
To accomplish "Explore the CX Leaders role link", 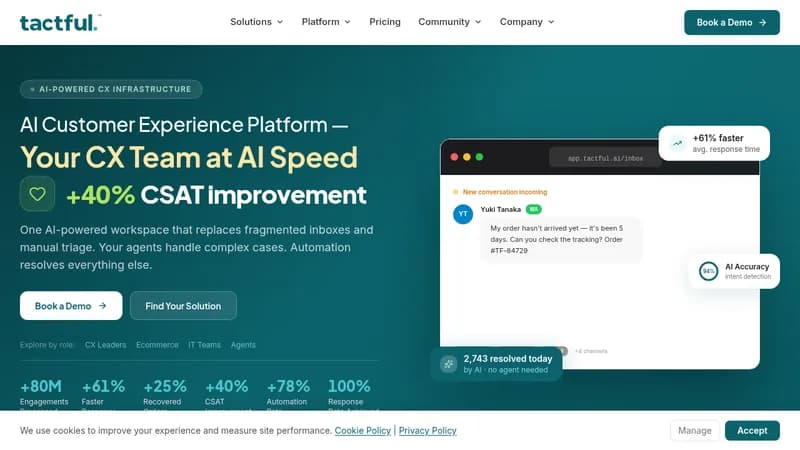I will click(x=105, y=345).
